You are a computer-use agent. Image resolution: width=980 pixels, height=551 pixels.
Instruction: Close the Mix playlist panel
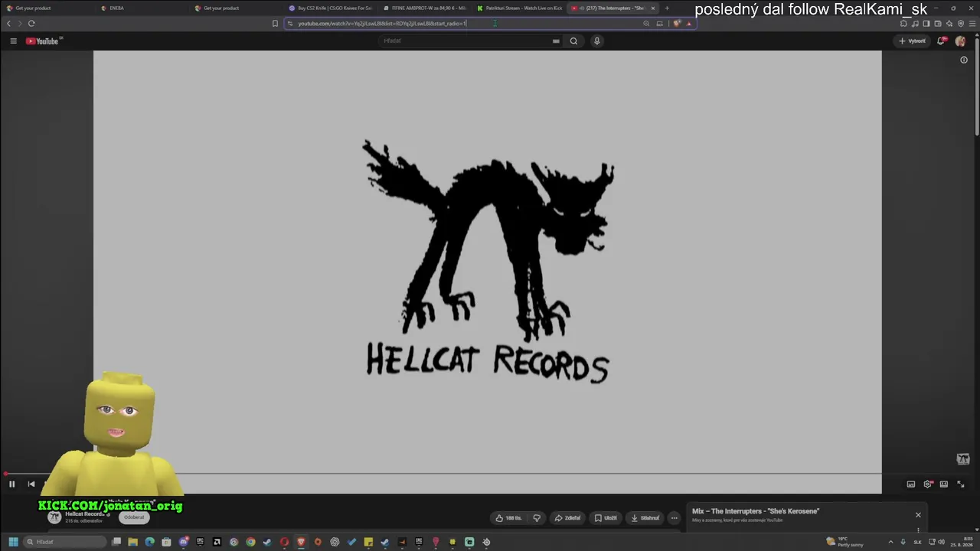pos(918,514)
